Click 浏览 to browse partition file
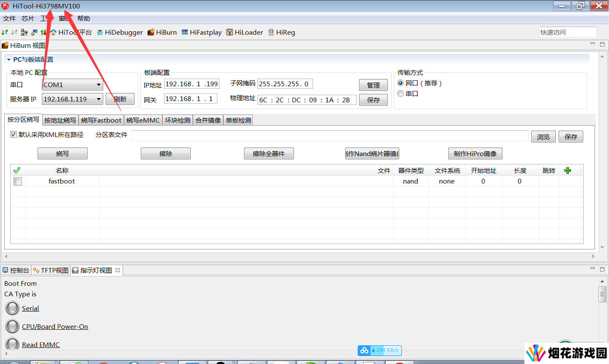609x364 pixels. click(x=543, y=137)
